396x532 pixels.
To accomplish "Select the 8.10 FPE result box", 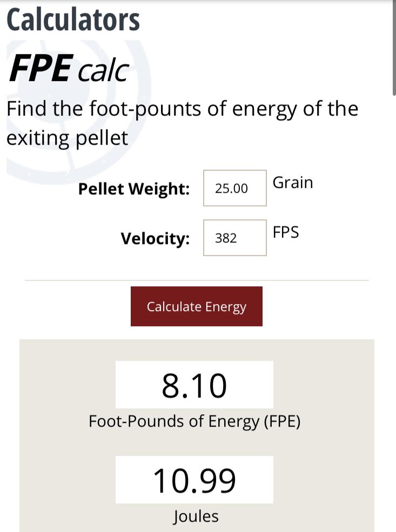I will 194,385.
